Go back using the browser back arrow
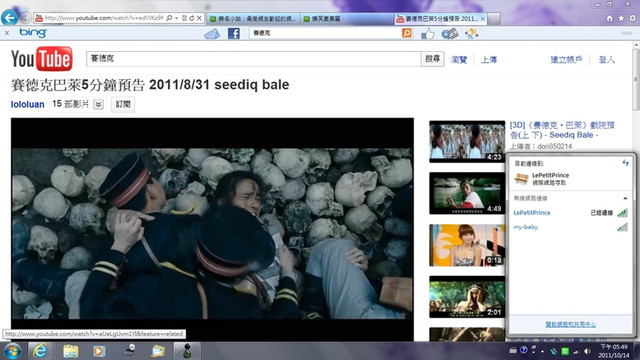The width and height of the screenshot is (640, 360). pyautogui.click(x=9, y=18)
